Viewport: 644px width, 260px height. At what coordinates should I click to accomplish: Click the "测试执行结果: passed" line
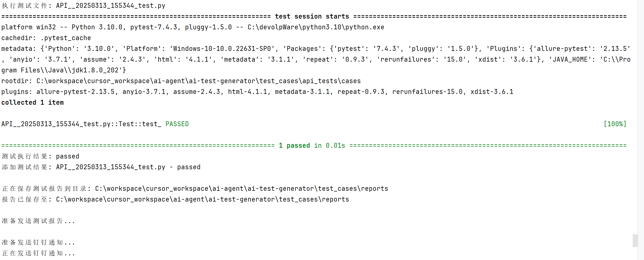tap(41, 156)
